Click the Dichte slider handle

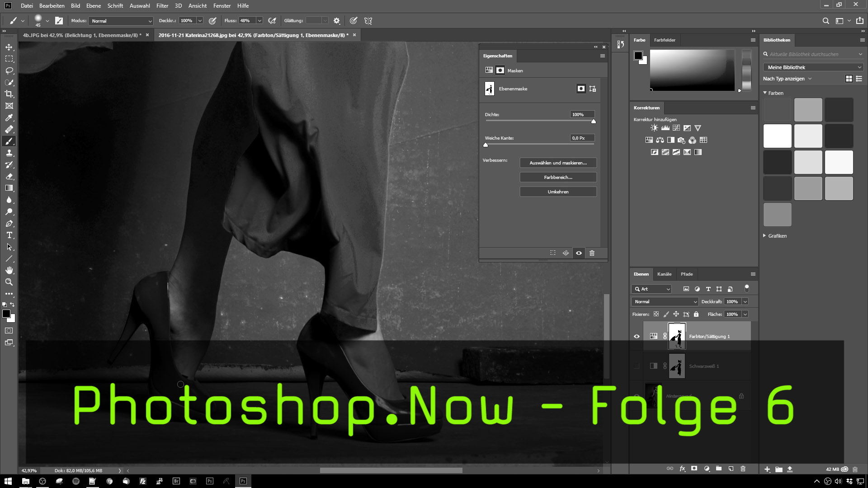tap(594, 122)
